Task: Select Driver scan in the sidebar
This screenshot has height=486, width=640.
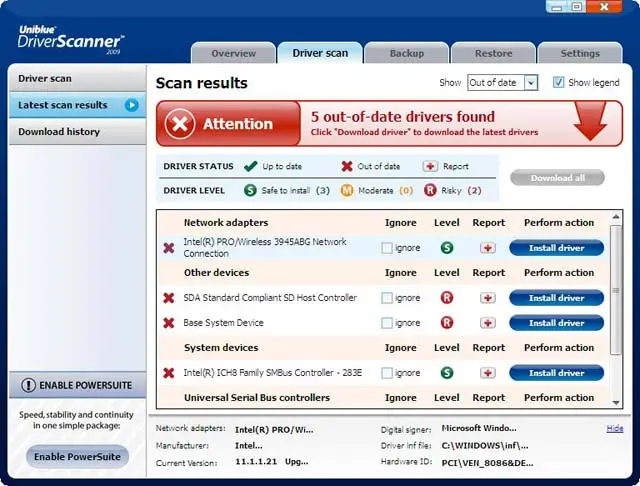Action: pyautogui.click(x=78, y=78)
